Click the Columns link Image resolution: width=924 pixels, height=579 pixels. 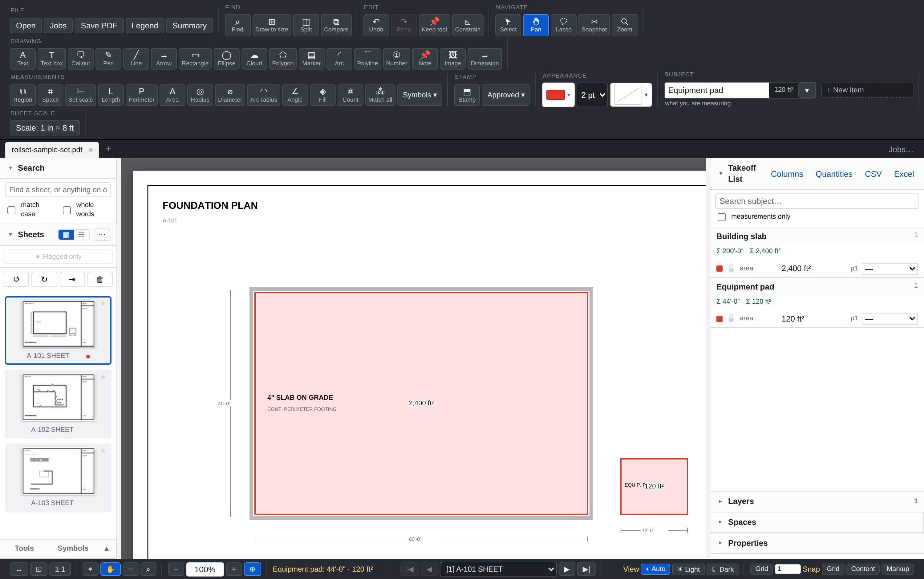[787, 174]
